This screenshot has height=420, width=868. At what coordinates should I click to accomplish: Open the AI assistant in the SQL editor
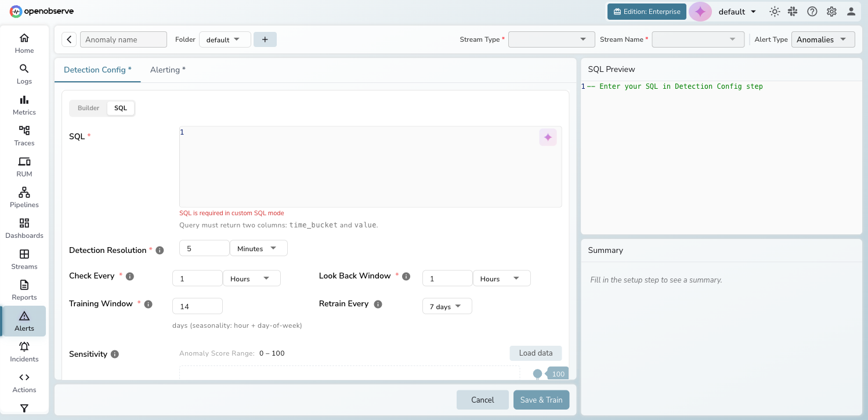pyautogui.click(x=547, y=137)
